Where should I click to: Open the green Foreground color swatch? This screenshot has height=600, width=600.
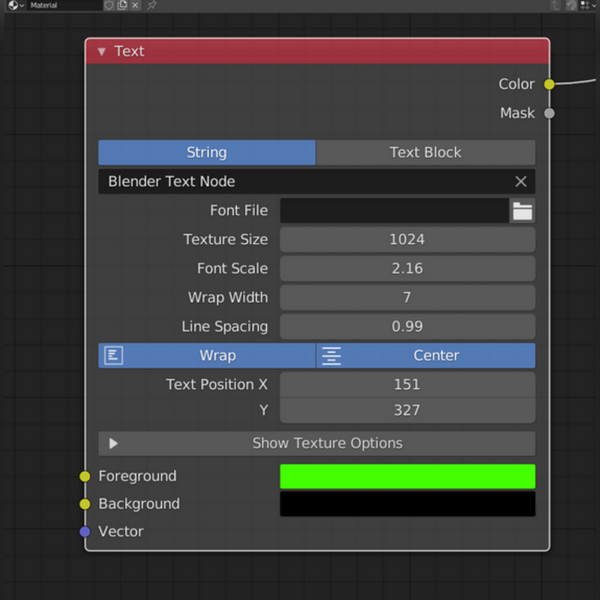click(408, 476)
